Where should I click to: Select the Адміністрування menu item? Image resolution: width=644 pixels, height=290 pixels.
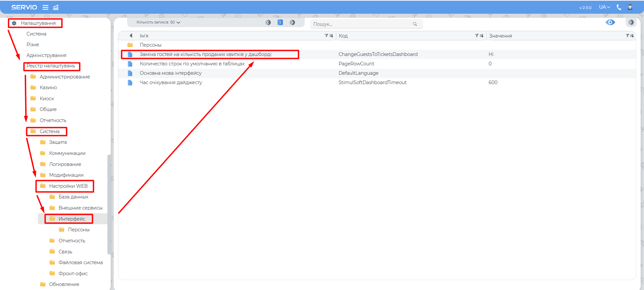click(x=46, y=55)
